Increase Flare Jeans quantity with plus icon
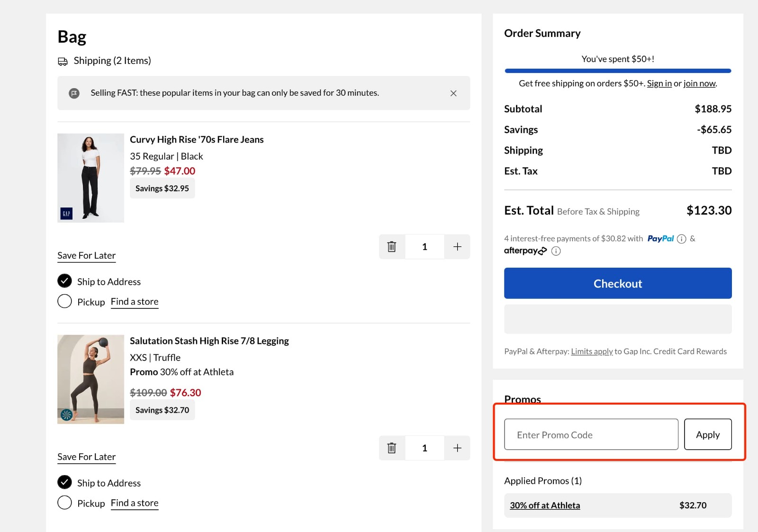The image size is (758, 532). point(457,247)
